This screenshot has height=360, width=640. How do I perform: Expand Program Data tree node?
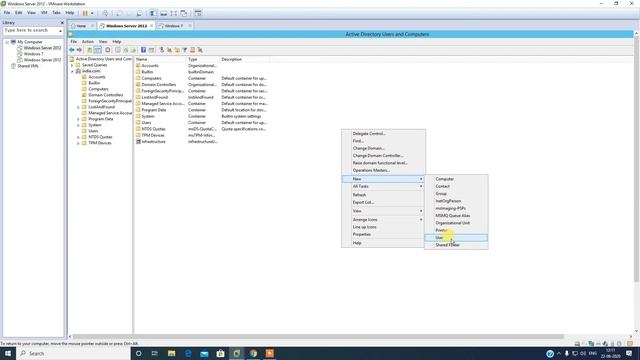(78, 119)
